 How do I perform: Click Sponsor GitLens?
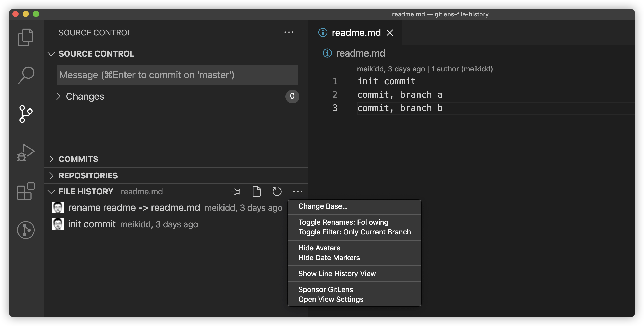(x=326, y=289)
